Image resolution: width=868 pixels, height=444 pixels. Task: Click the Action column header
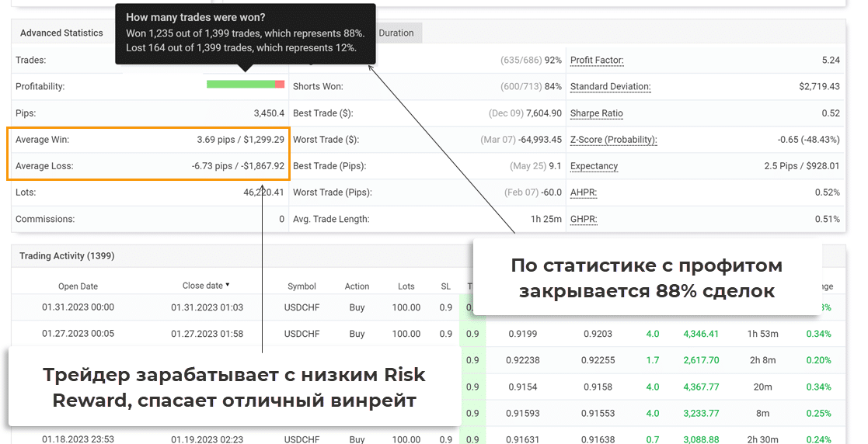(x=357, y=286)
